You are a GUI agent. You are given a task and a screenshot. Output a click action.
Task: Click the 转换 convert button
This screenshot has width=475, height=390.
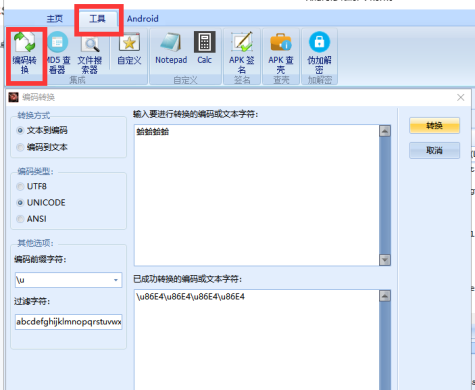(434, 126)
